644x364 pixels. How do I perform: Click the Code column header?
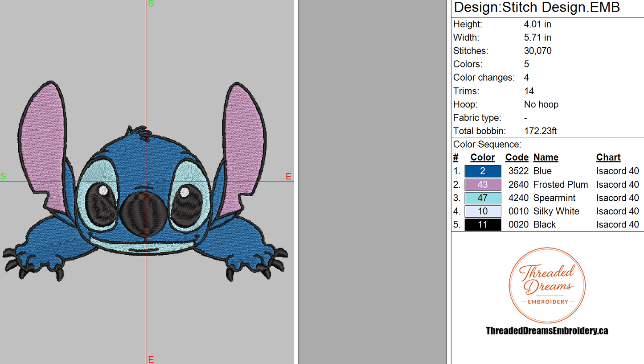coord(517,157)
